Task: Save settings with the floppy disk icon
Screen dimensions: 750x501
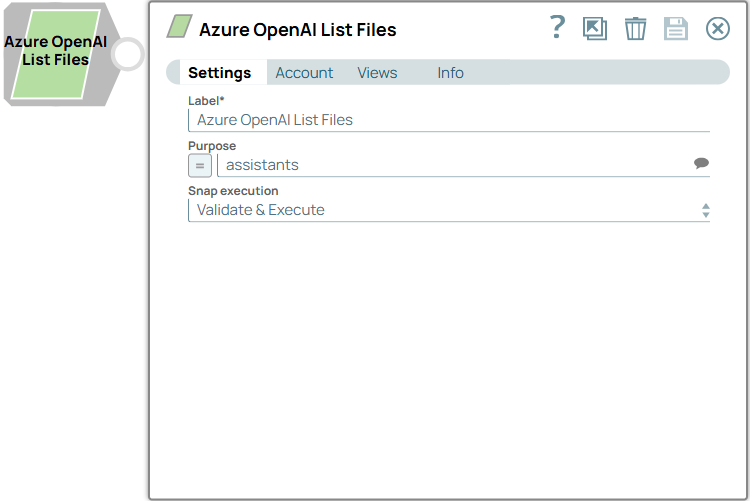Action: click(676, 29)
